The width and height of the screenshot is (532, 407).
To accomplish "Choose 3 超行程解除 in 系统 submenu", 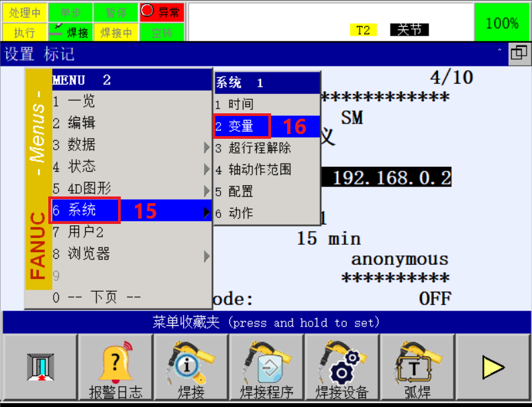I will pos(268,148).
